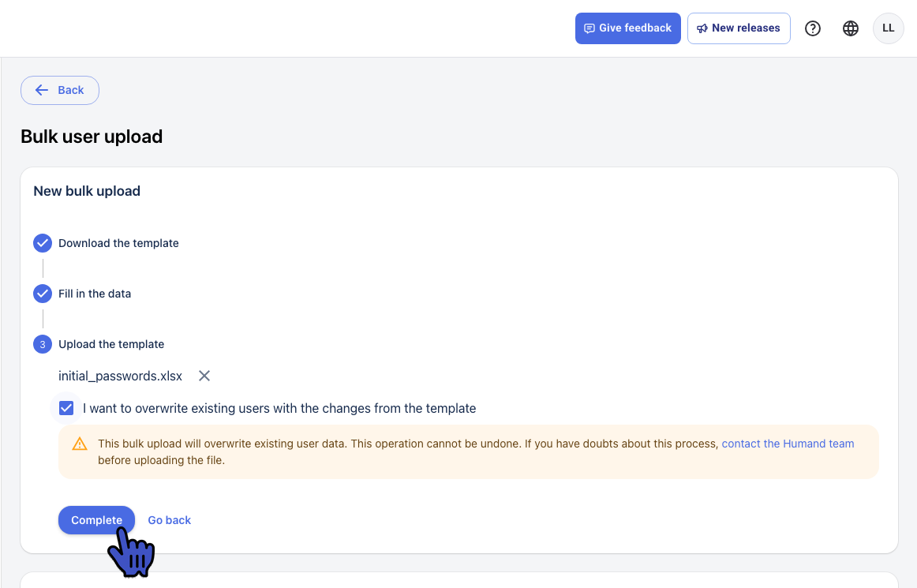
Task: Click the Download the template step label
Action: point(118,243)
